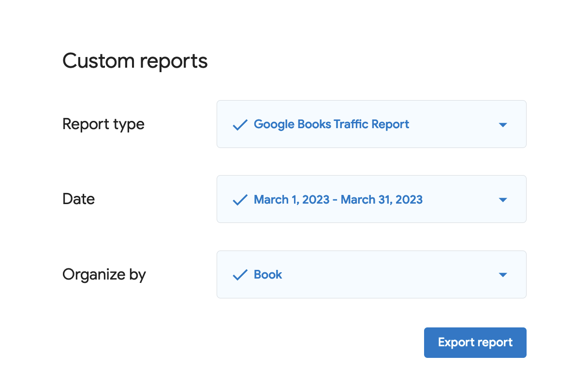
Task: Click the Organize by label
Action: (104, 275)
